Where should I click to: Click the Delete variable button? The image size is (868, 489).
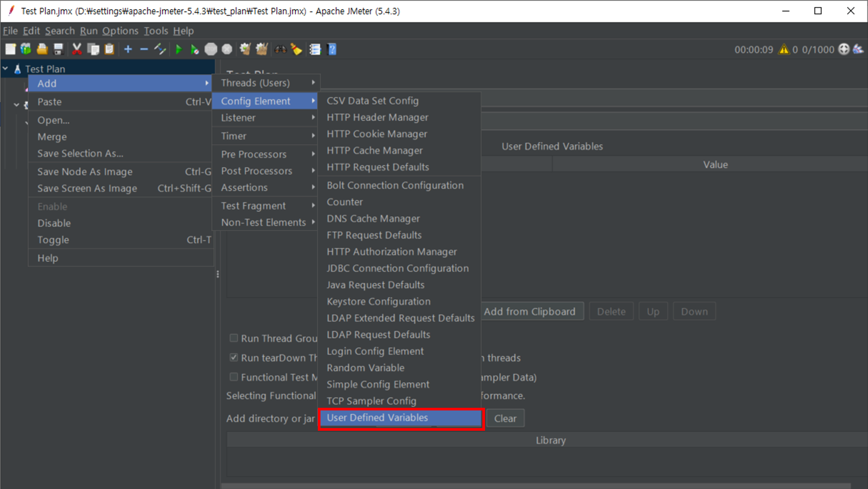tap(611, 312)
